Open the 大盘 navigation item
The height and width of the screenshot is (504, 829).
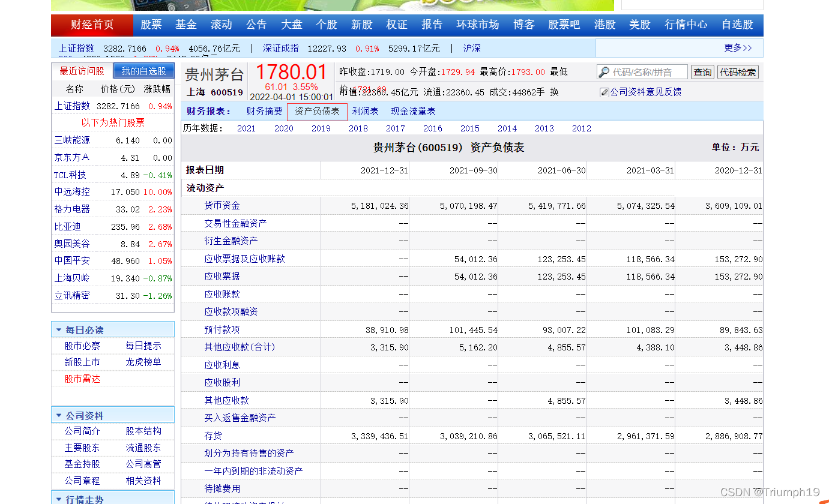pyautogui.click(x=292, y=25)
